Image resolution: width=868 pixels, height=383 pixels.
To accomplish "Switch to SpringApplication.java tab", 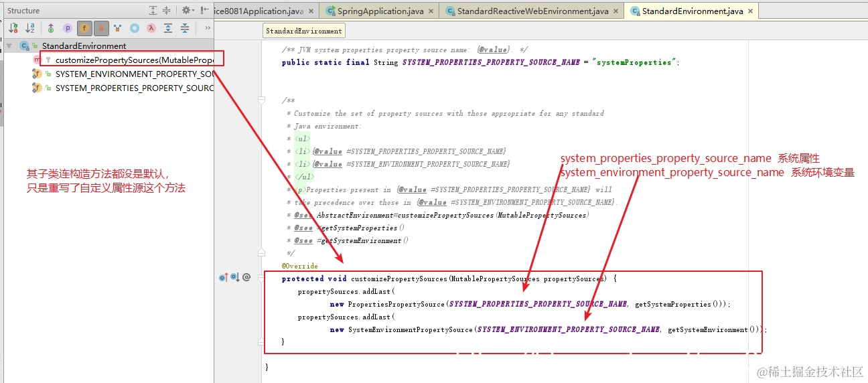I will pyautogui.click(x=379, y=11).
